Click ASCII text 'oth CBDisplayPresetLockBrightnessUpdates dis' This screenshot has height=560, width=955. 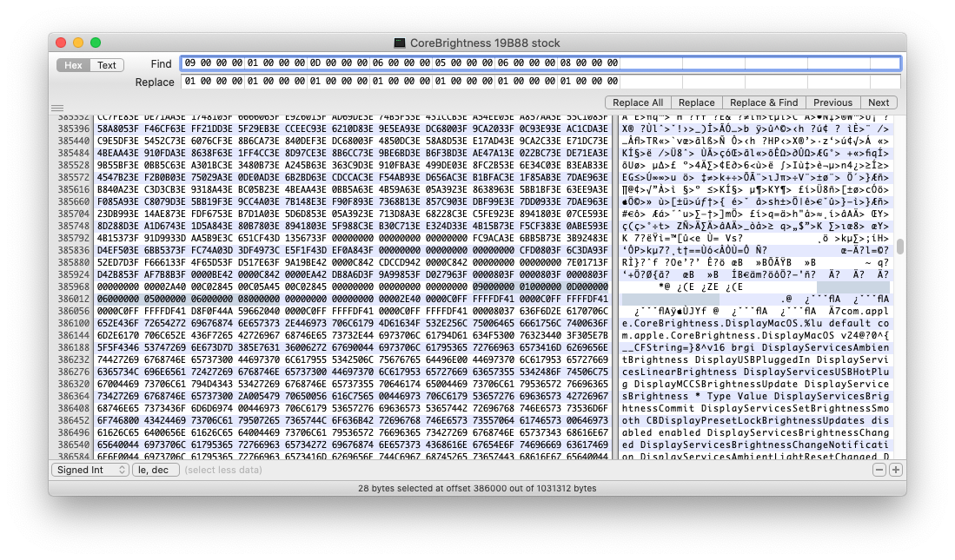(755, 420)
